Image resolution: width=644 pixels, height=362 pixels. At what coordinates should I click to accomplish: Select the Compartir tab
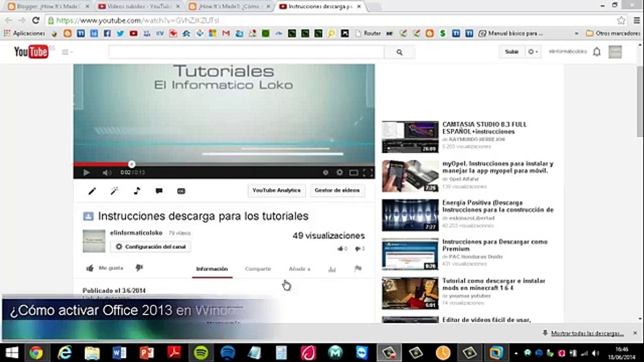point(258,269)
